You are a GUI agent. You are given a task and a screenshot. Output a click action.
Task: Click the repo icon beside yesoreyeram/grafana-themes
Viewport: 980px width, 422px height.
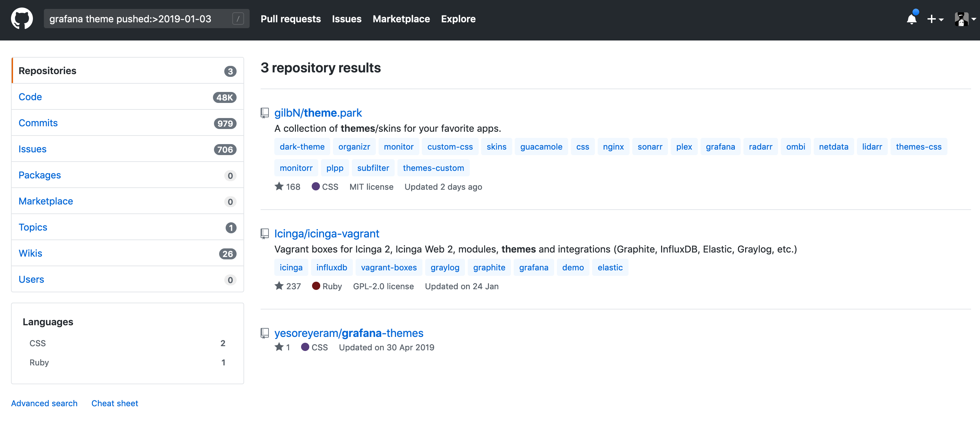(264, 333)
